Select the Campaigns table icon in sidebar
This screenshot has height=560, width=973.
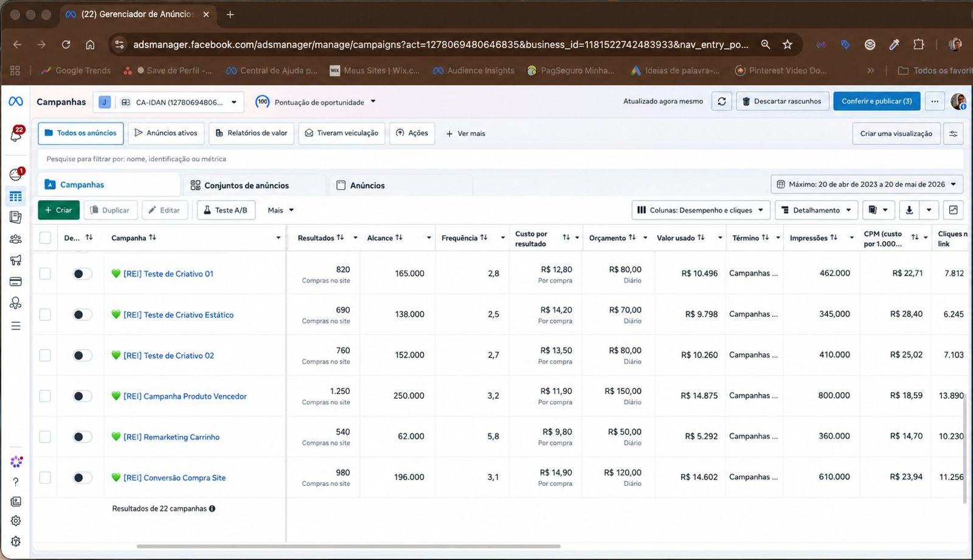(x=16, y=196)
